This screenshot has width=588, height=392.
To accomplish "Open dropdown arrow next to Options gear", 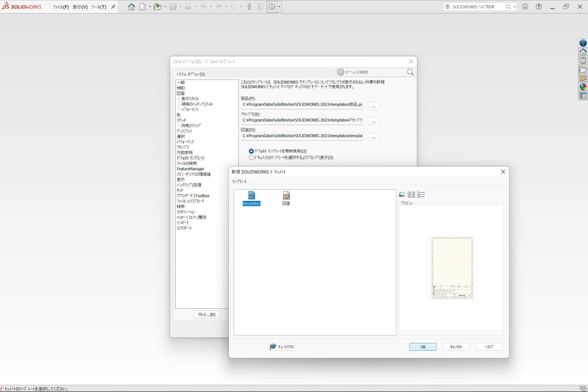I will click(x=279, y=7).
